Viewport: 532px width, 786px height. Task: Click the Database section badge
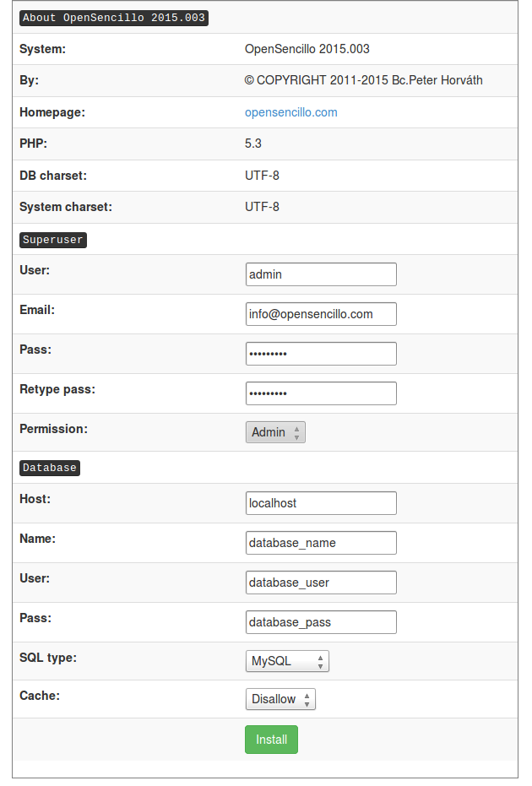50,468
